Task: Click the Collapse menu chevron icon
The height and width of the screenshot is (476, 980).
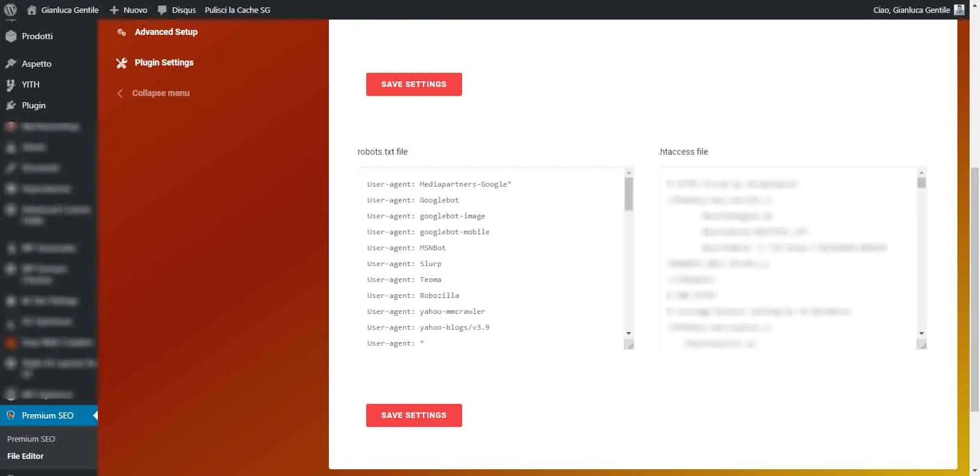Action: (120, 93)
